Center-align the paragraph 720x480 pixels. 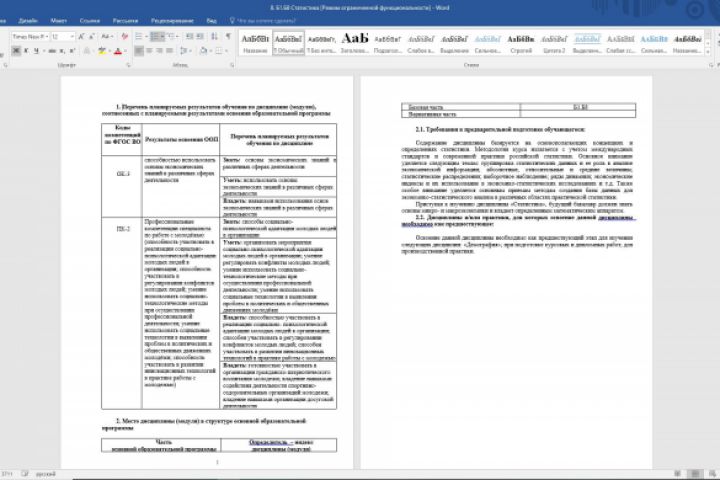[x=149, y=51]
